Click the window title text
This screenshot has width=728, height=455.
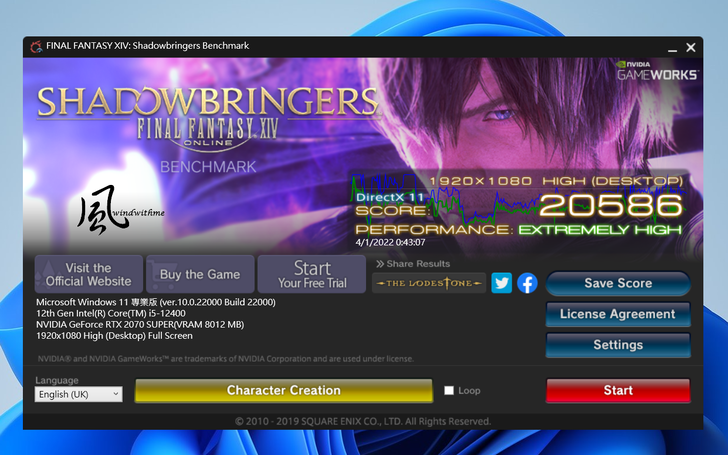tap(148, 46)
